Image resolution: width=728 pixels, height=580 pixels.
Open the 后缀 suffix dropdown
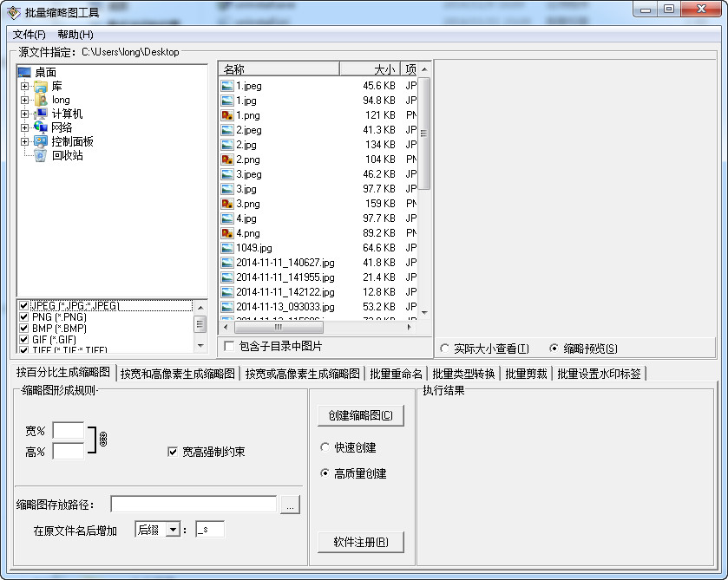173,530
